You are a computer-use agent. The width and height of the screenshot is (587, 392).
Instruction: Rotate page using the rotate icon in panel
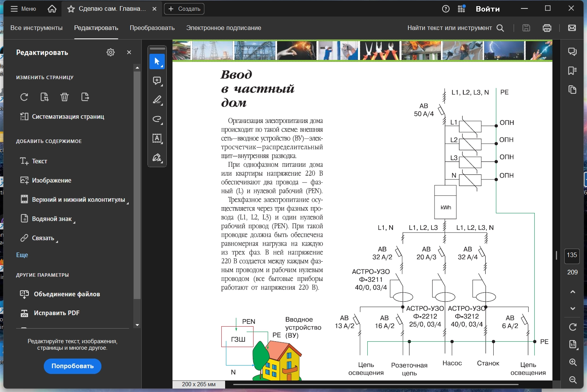[24, 97]
